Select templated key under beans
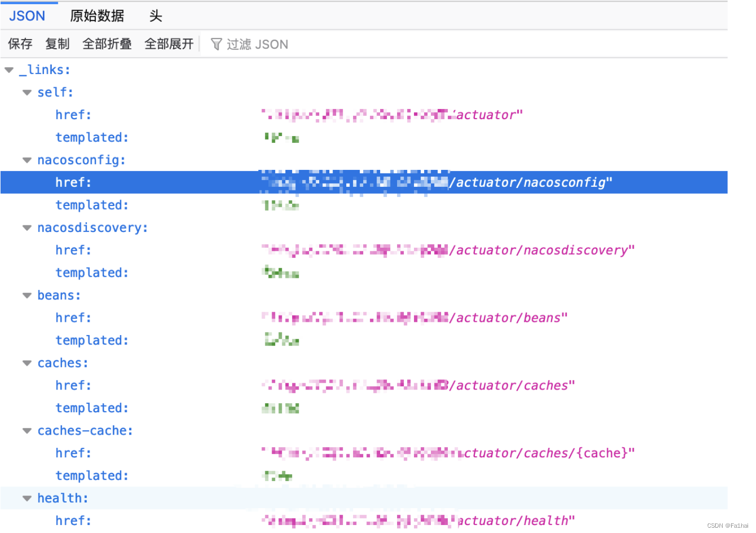Viewport: 756px width, 533px height. (x=92, y=341)
